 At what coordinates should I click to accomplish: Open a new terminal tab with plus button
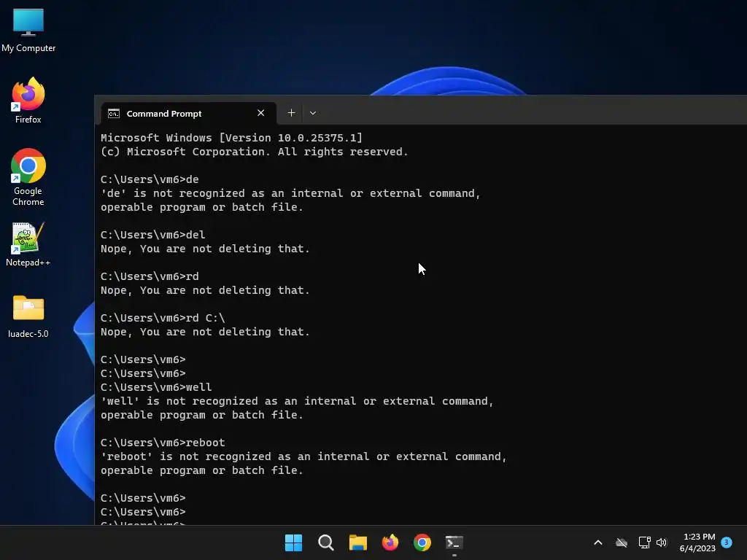click(x=291, y=113)
